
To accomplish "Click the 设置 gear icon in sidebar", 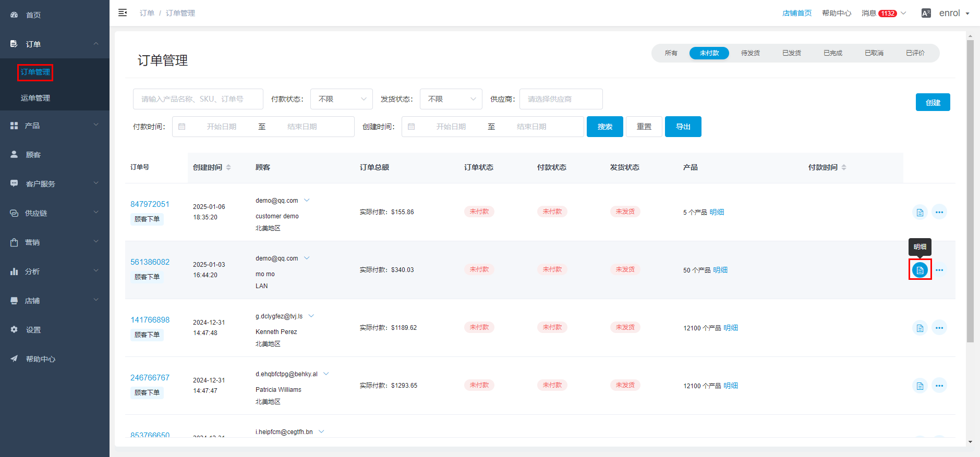I will click(14, 329).
